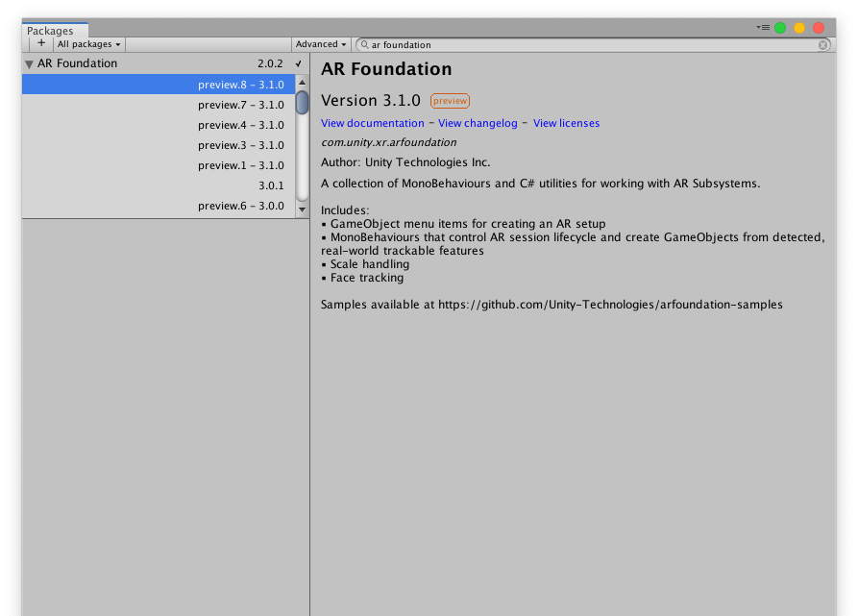Select version preview.8 - 3.1.0
This screenshot has height=616, width=858.
159,85
